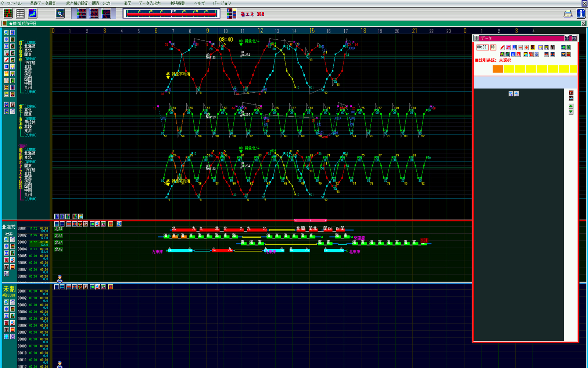Viewport: 588px width, 368px height.
Task: Click the red pencil edit icon in データ panel
Action: [502, 47]
